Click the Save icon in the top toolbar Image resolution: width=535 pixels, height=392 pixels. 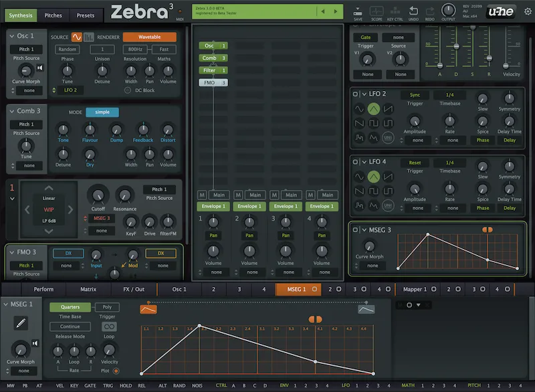pyautogui.click(x=357, y=11)
